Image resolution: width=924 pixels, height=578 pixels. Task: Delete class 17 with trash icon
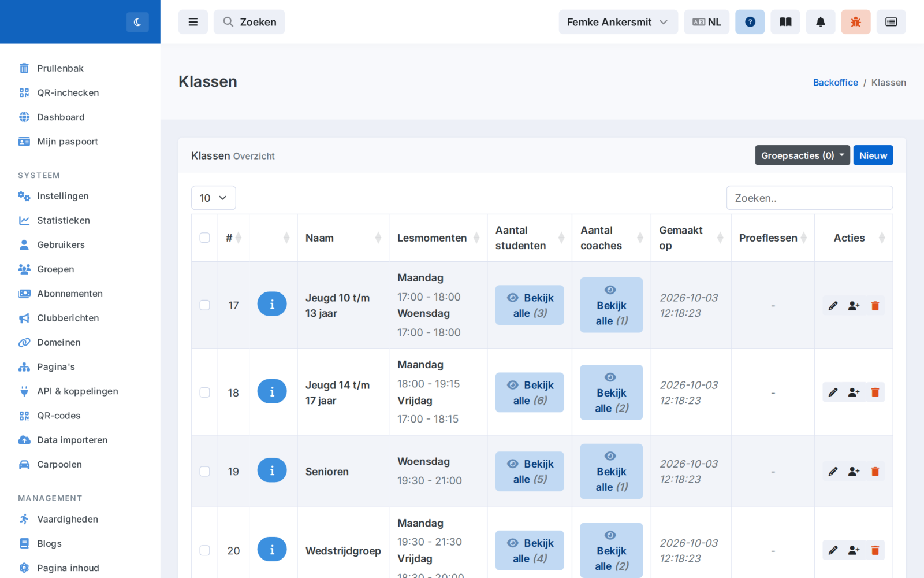coord(875,306)
